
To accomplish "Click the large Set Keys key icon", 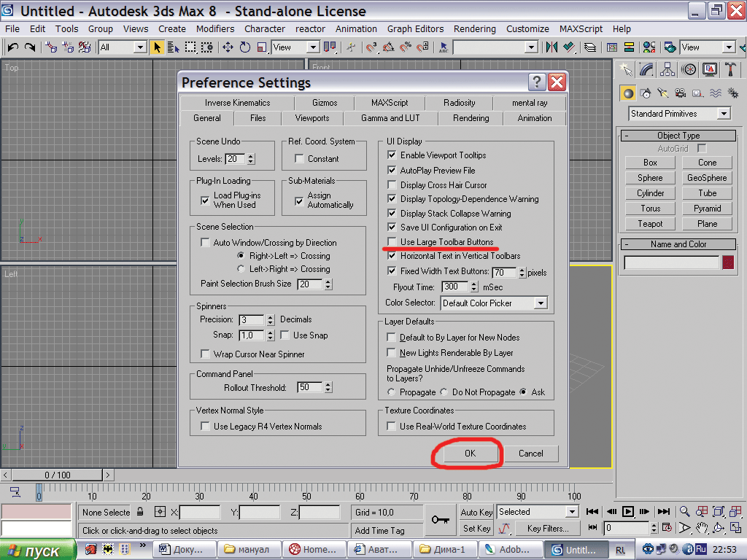I will pos(440,519).
